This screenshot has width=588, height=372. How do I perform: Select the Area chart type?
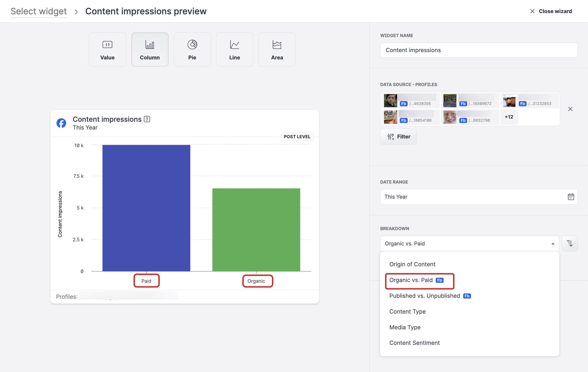click(x=277, y=49)
